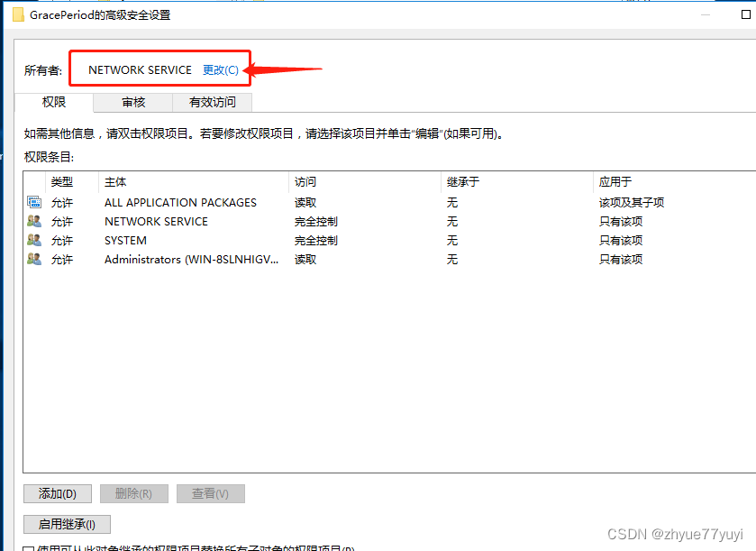Viewport: 756px width, 551px height.
Task: Click the 更改(C) owner change link
Action: (x=221, y=70)
